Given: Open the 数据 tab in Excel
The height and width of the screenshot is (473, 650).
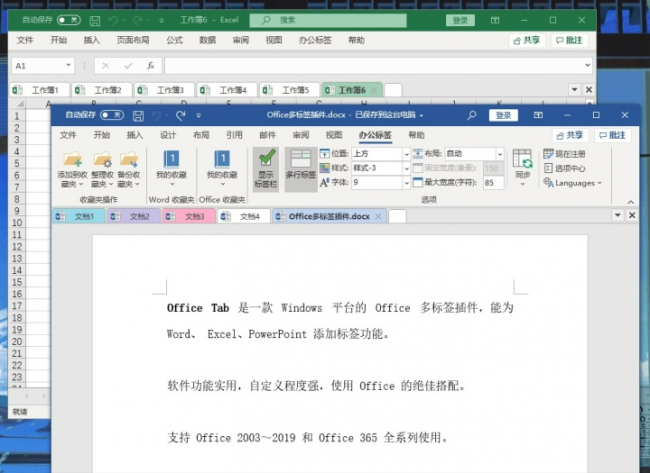Looking at the screenshot, I should click(x=208, y=40).
